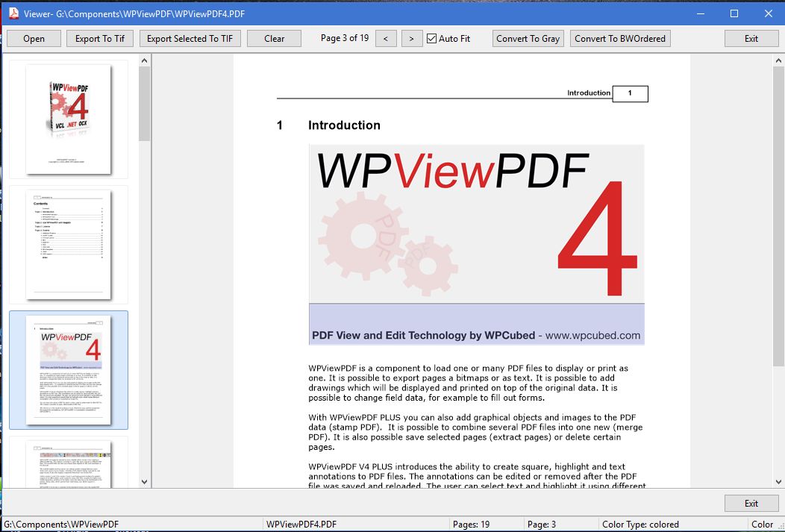Click the page number box '1' in header
785x532 pixels.
631,93
